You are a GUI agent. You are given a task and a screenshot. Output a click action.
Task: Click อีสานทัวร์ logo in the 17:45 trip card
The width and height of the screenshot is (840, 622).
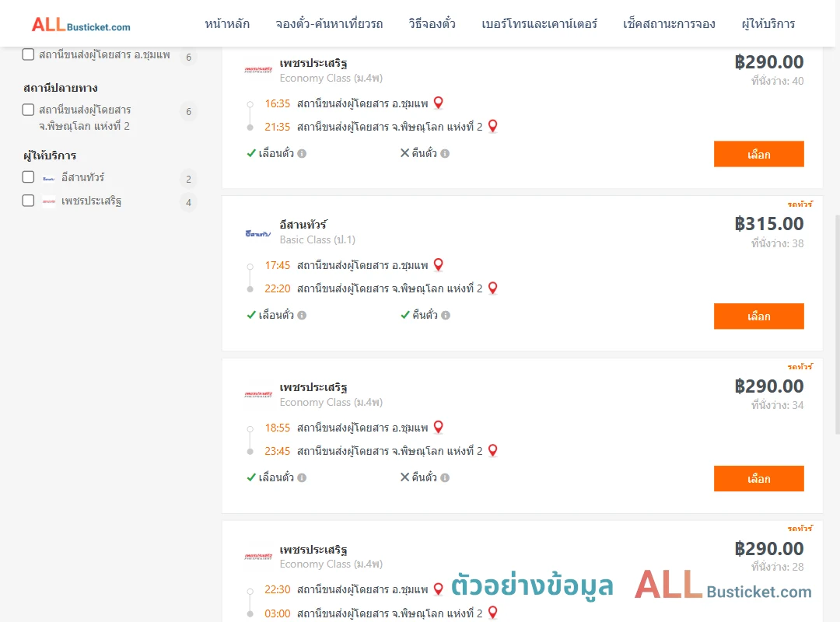258,233
